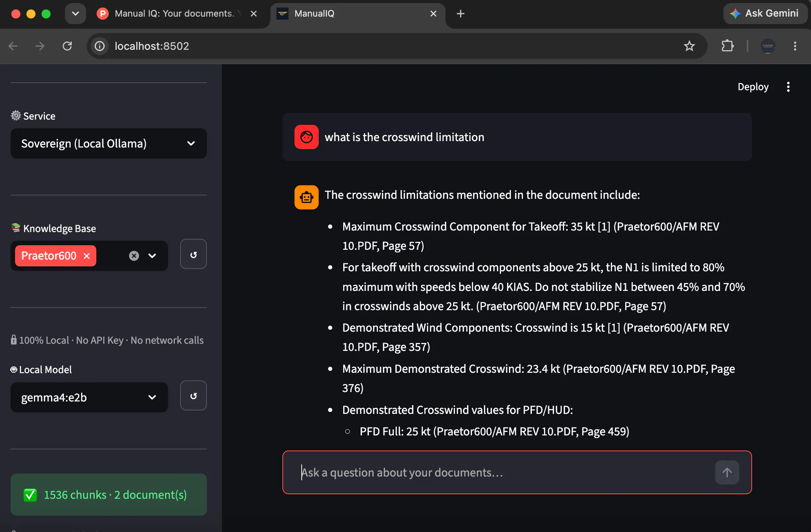The height and width of the screenshot is (532, 811).
Task: Close the ManualIQ tab
Action: coord(433,14)
